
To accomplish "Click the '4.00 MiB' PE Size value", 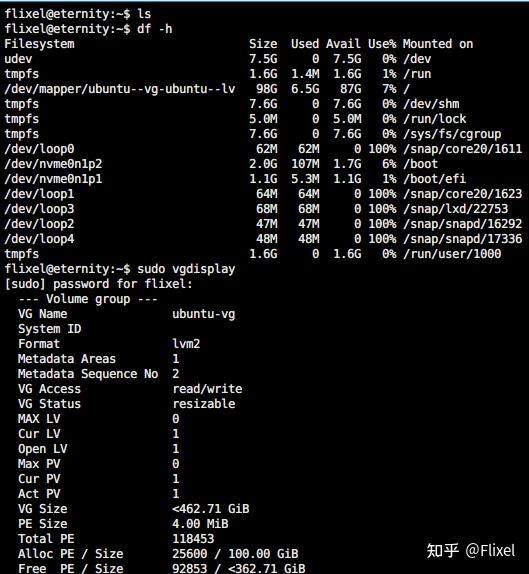I will (200, 524).
